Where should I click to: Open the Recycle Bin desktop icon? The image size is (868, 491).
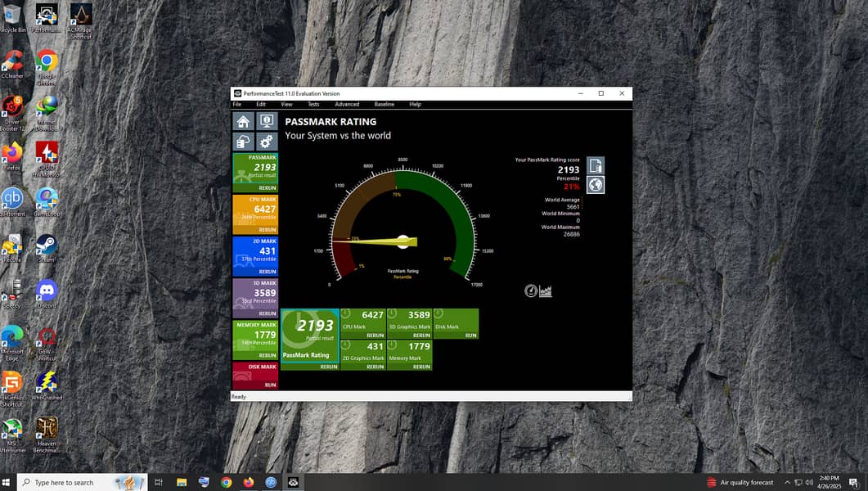[x=12, y=18]
